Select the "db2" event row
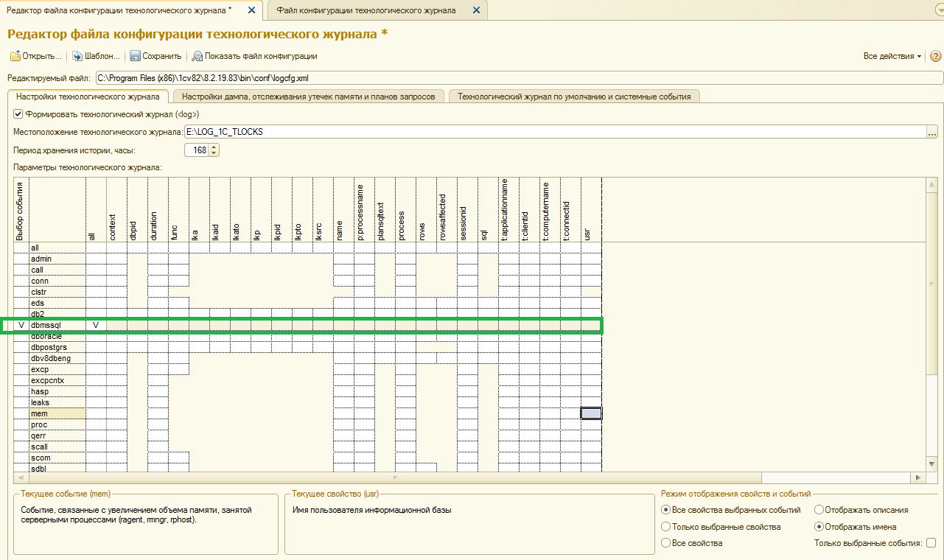Screen dimensions: 944x560 click(57, 314)
